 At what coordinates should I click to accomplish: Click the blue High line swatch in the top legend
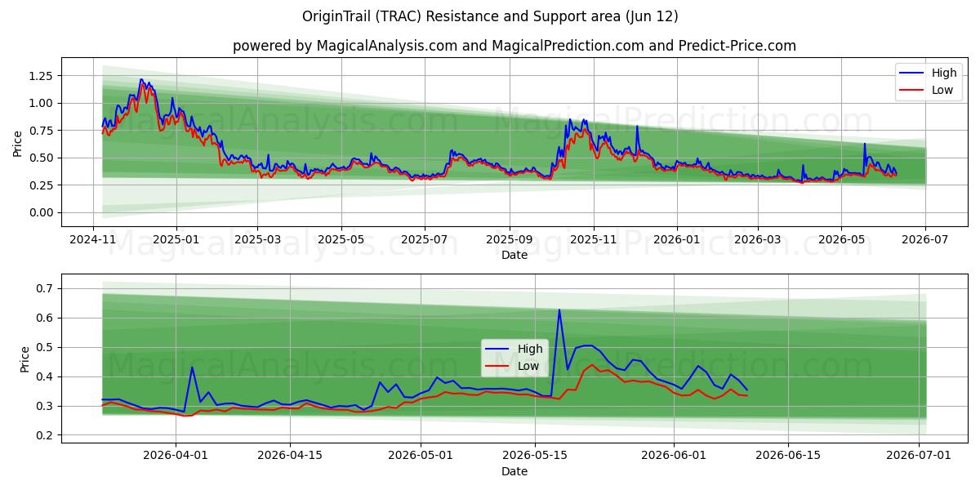[x=911, y=73]
